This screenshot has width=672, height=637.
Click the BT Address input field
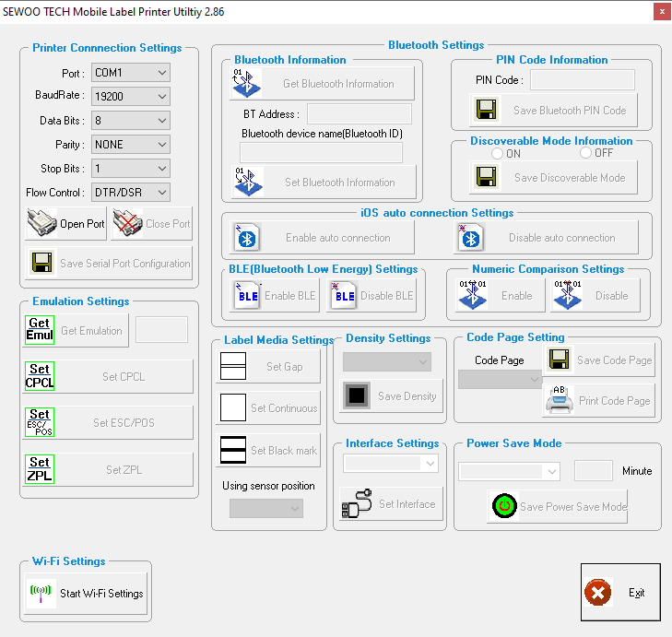click(x=360, y=113)
